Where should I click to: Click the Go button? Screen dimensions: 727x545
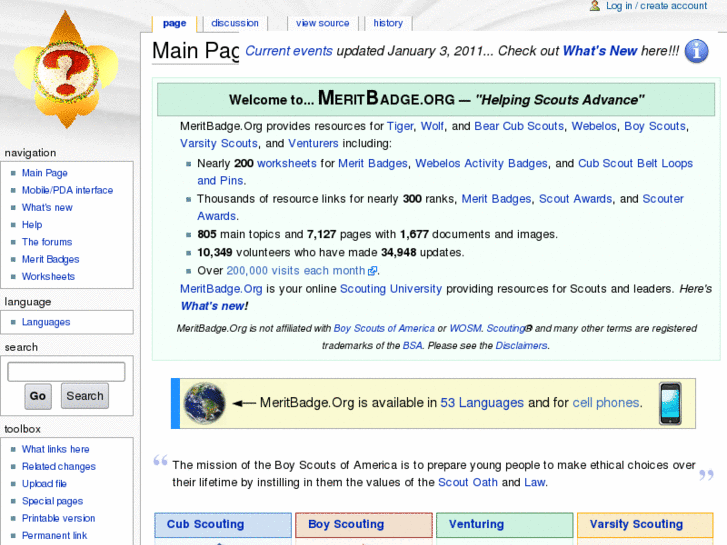click(x=38, y=396)
